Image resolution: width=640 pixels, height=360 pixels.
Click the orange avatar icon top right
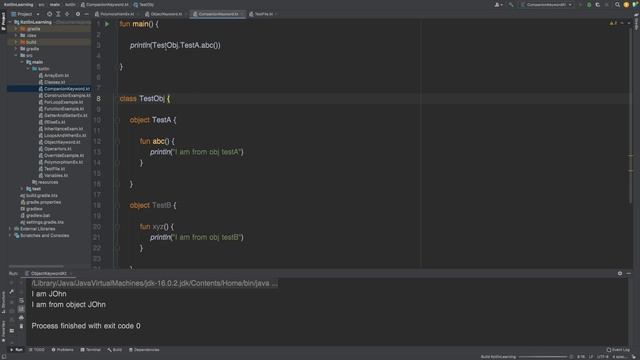pos(626,4)
